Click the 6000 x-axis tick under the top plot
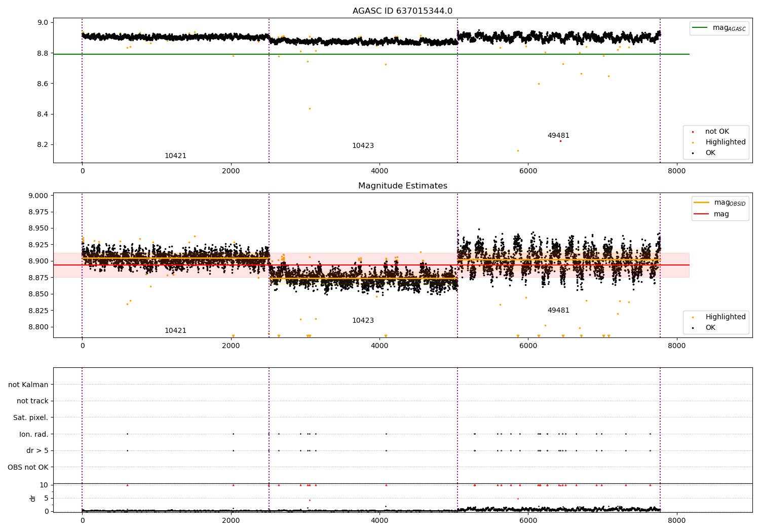This screenshot has height=532, width=760. pos(528,171)
